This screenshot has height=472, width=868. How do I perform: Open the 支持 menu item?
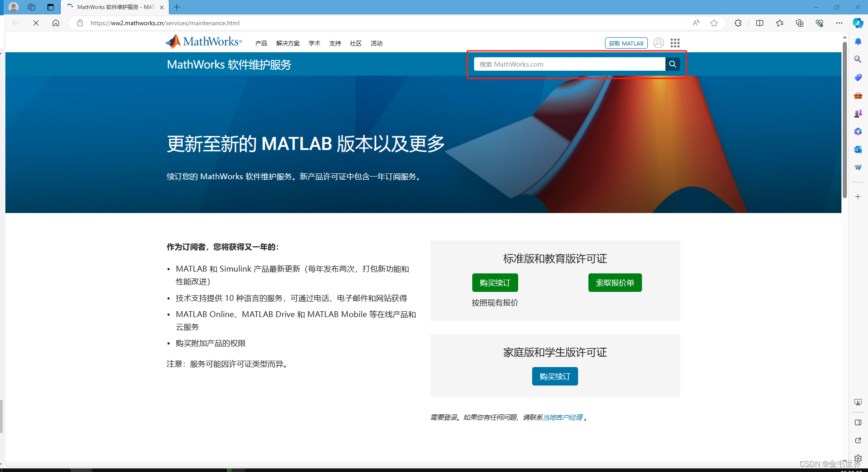pos(335,43)
